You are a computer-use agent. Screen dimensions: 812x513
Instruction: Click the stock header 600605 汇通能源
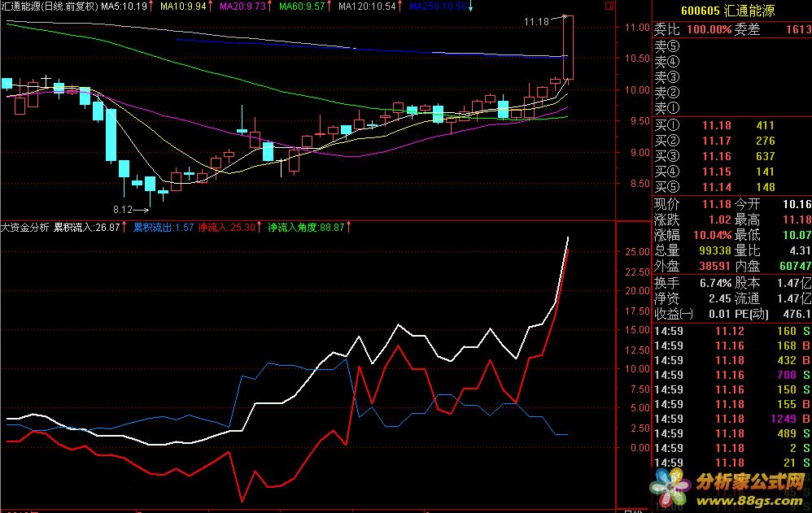point(727,11)
